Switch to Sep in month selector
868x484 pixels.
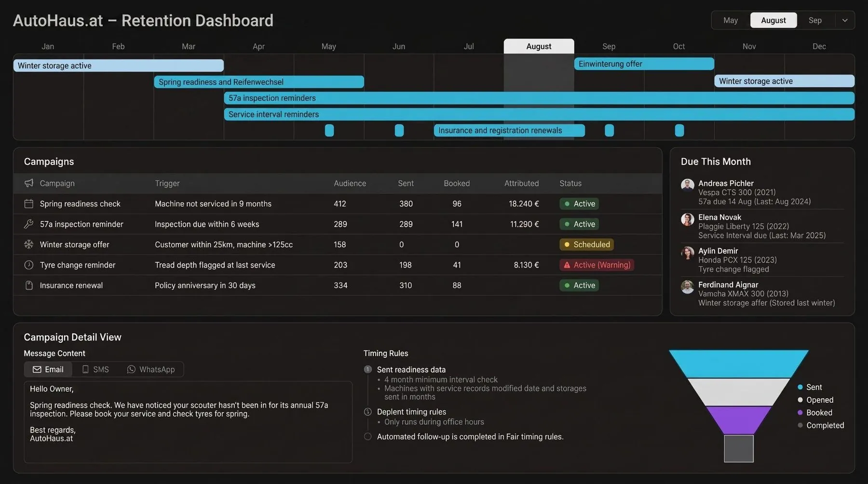coord(815,20)
